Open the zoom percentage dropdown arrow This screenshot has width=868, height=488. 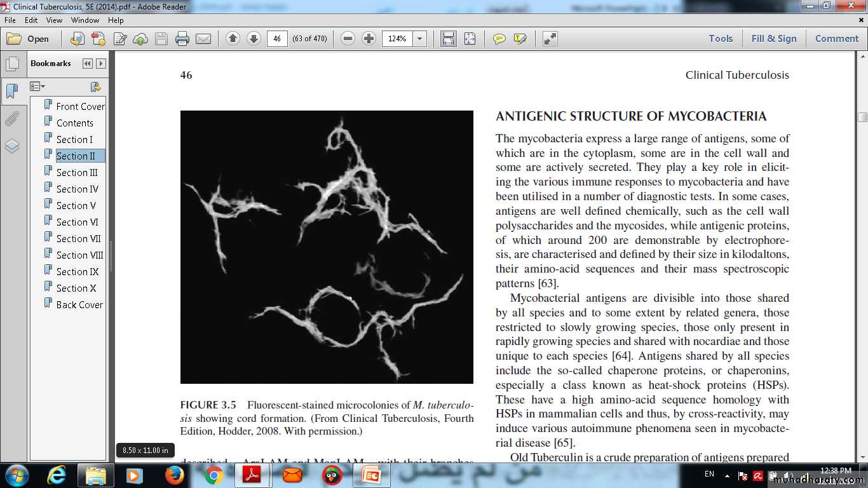click(419, 39)
